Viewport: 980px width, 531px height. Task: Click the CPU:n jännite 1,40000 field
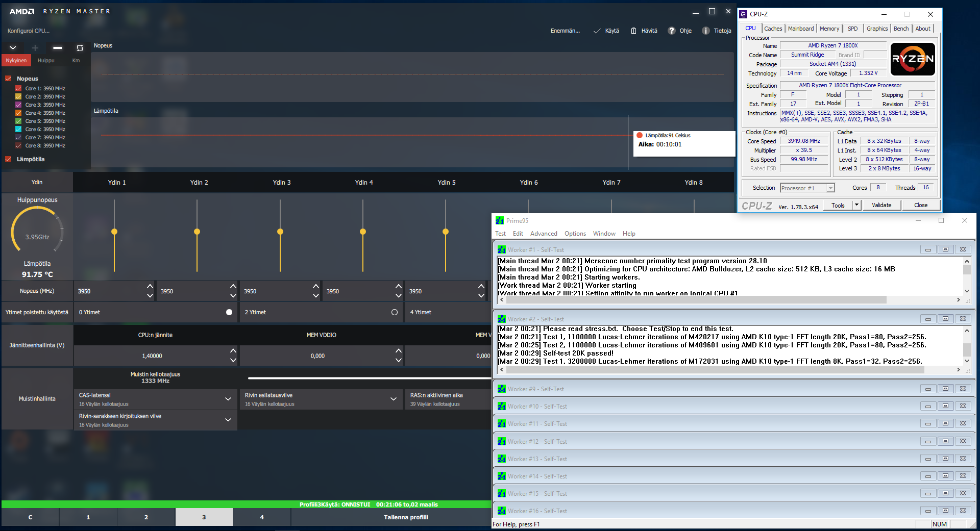[x=151, y=356]
